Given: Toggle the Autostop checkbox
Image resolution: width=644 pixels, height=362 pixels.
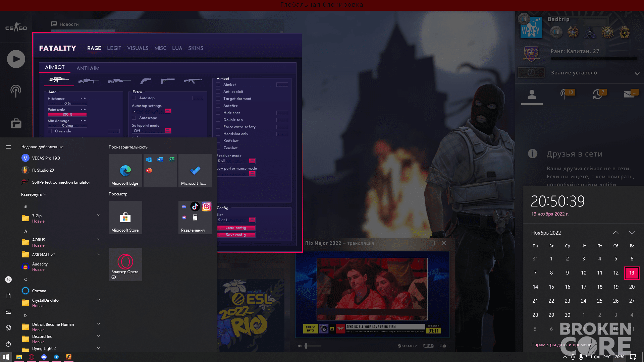Looking at the screenshot, I should [134, 98].
